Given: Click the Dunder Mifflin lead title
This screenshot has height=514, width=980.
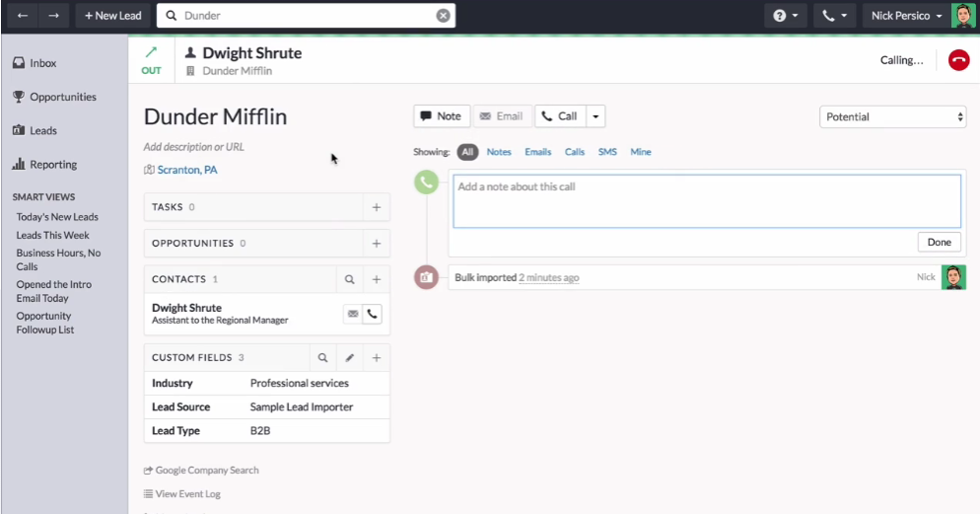Looking at the screenshot, I should (216, 117).
